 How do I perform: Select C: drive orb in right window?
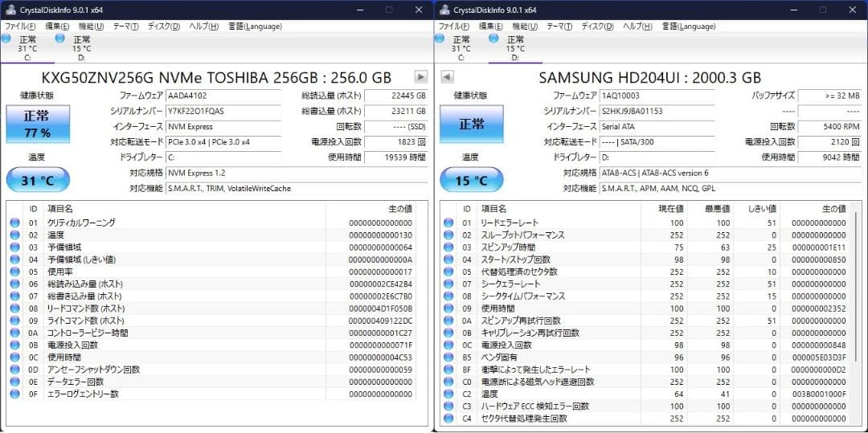click(440, 38)
